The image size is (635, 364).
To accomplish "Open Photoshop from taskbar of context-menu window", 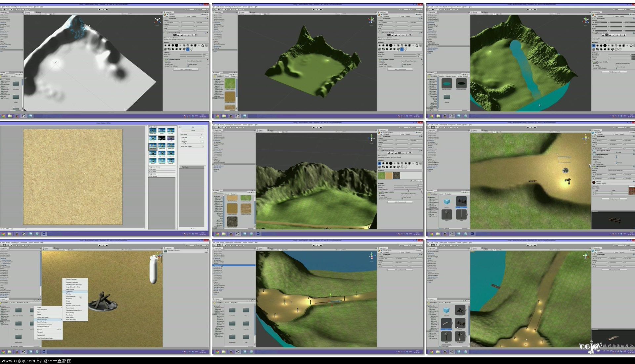I will [44, 352].
